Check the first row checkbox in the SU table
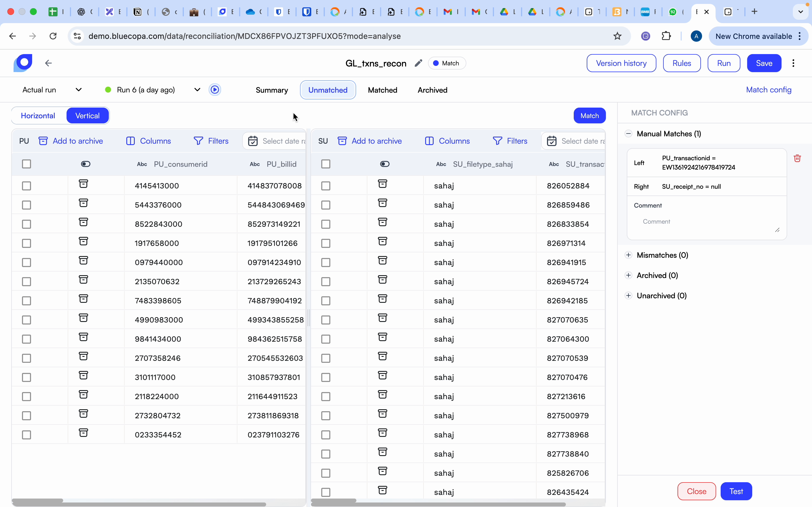The image size is (812, 507). [x=325, y=186]
